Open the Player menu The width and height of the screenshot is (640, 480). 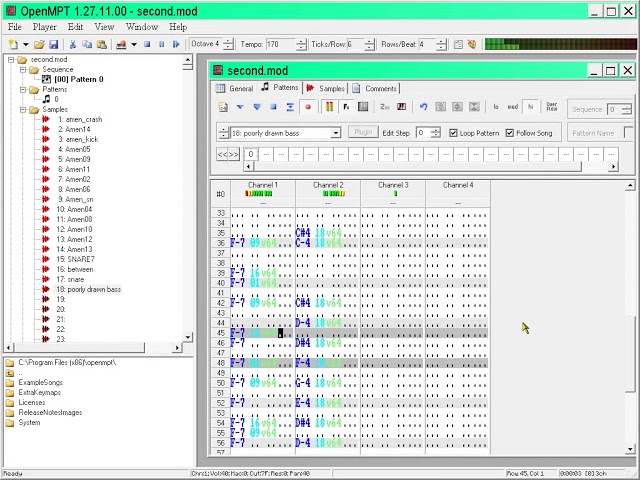click(44, 27)
